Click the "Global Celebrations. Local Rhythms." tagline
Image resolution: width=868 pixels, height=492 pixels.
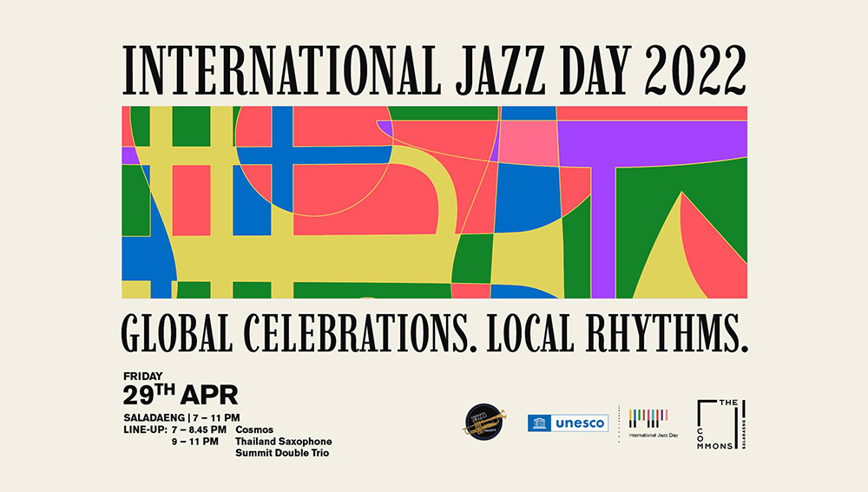coord(434,331)
